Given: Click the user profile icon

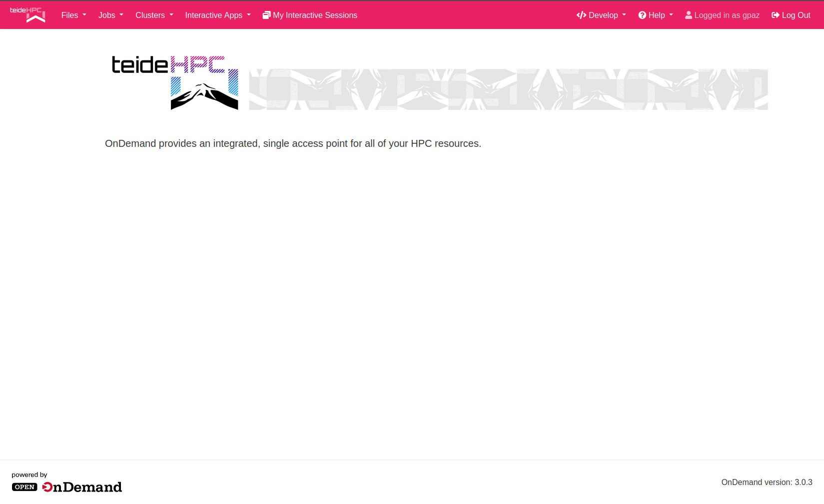Looking at the screenshot, I should [689, 15].
